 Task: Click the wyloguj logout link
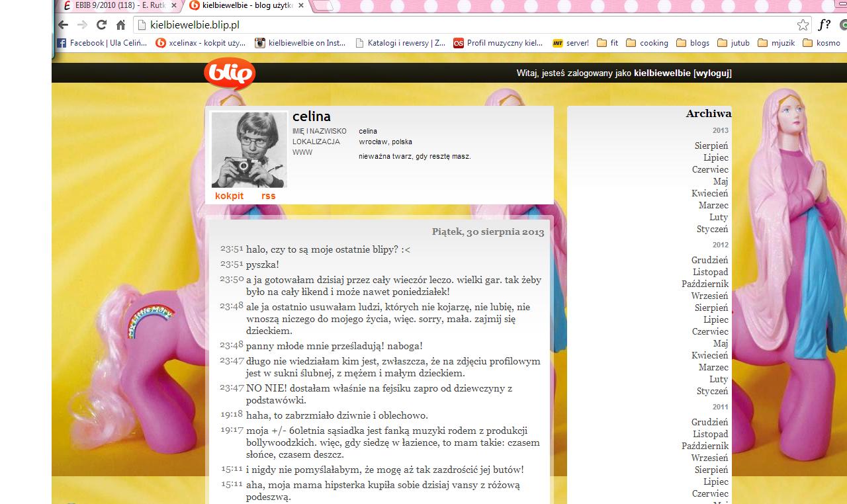712,73
